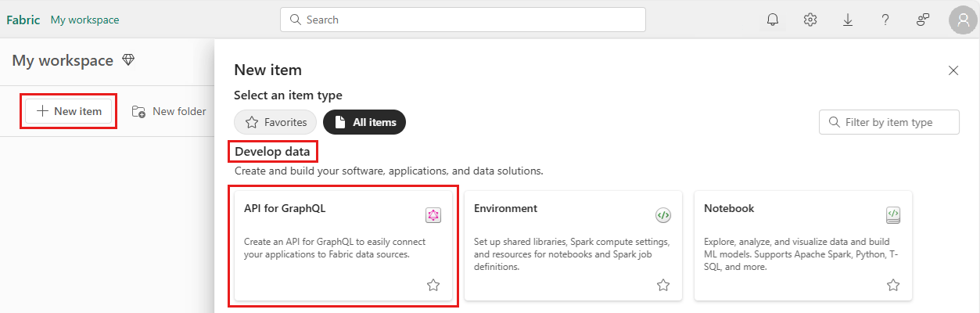Viewport: 980px width, 313px height.
Task: Switch to the Favorites tab
Action: [275, 122]
